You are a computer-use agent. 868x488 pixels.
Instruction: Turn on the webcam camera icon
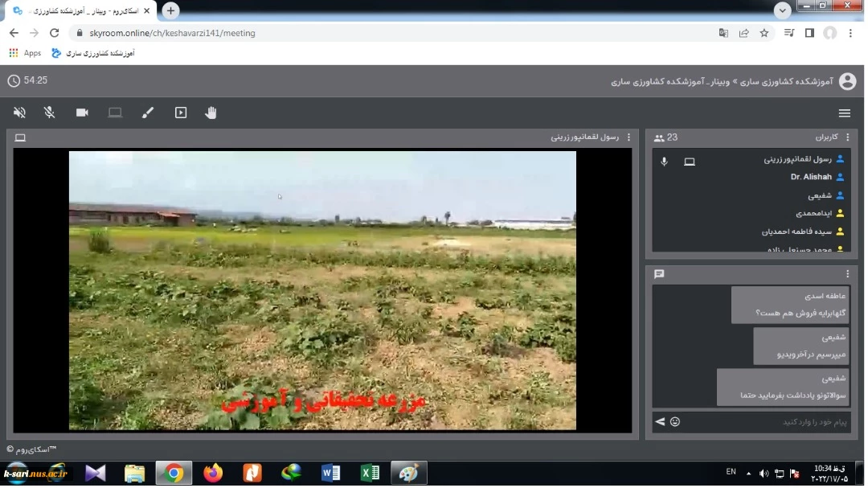point(82,113)
